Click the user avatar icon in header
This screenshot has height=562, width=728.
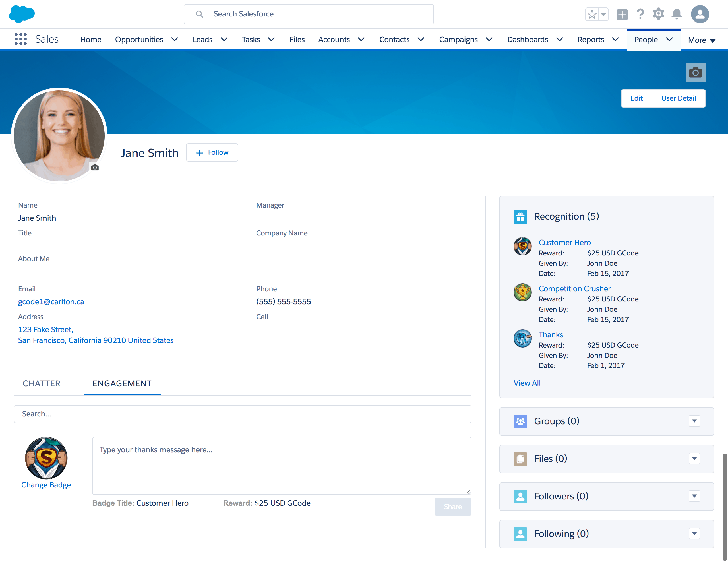(700, 14)
